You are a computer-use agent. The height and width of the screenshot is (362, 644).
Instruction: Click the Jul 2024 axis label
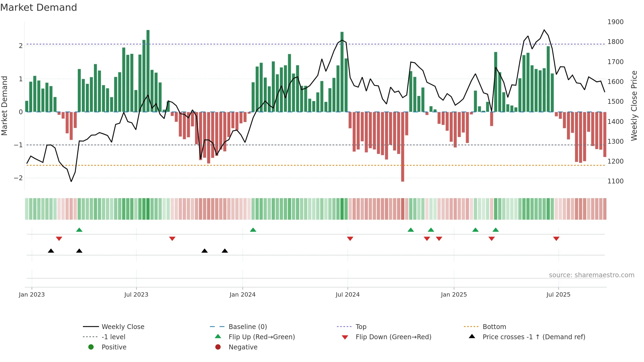tap(348, 295)
